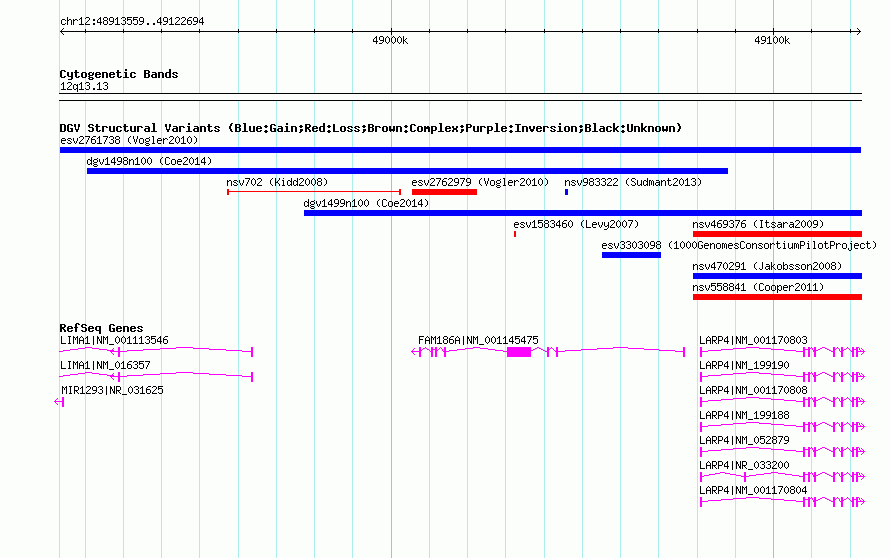The width and height of the screenshot is (890, 558).
Task: Open the esv3303098 1000GenomesConsortiumPilotProject label
Action: [739, 245]
